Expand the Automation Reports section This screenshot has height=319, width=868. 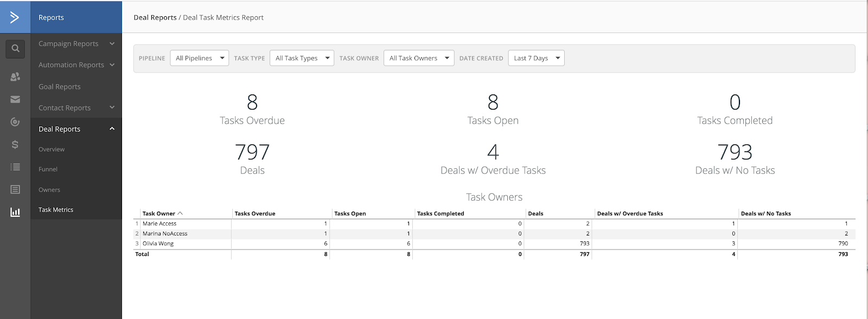pos(76,65)
